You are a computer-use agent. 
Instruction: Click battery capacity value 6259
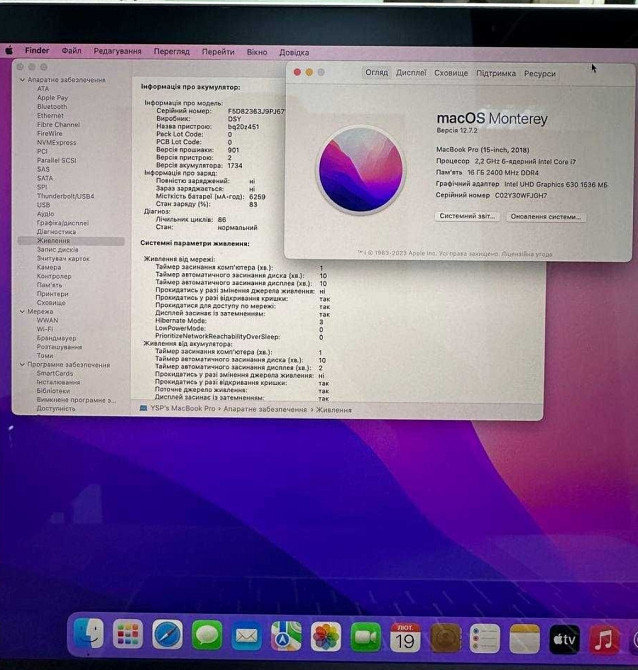pyautogui.click(x=257, y=197)
